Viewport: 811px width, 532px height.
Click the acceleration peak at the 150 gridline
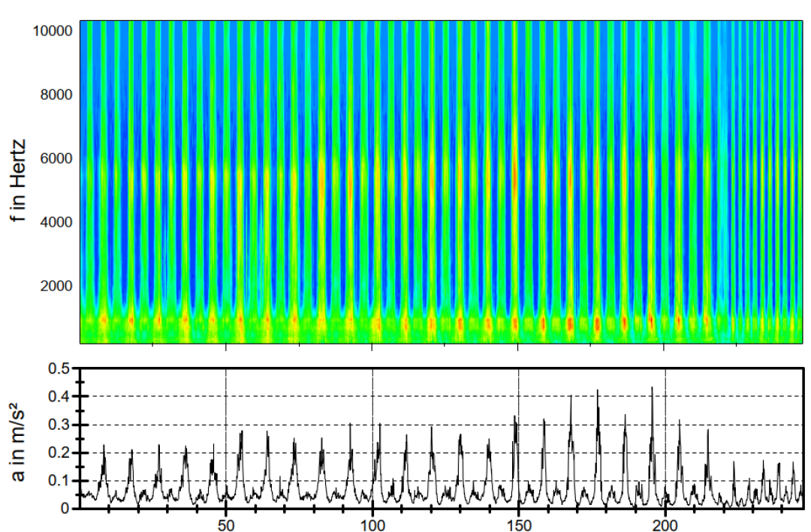coord(515,417)
